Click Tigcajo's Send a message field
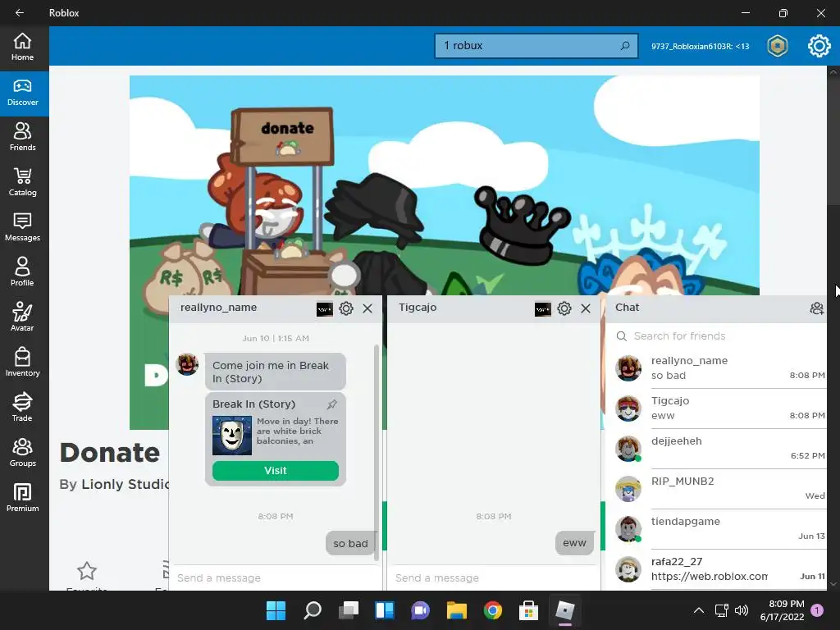This screenshot has height=630, width=840. [493, 578]
